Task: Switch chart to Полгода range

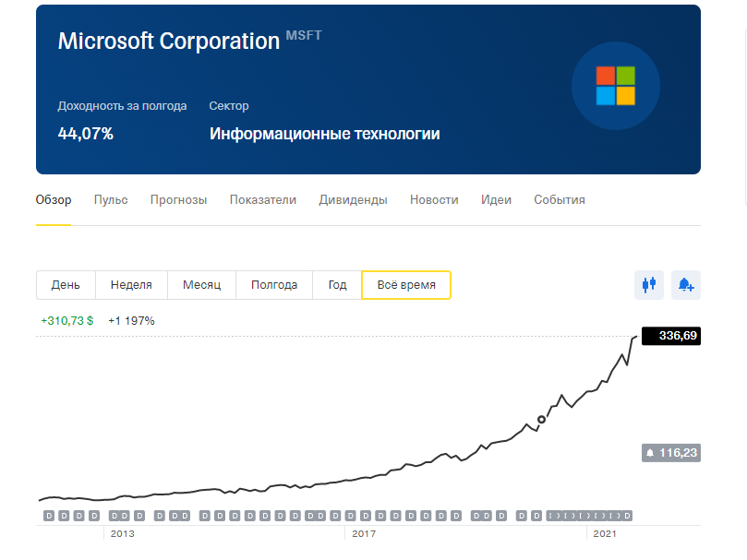Action: [x=274, y=285]
